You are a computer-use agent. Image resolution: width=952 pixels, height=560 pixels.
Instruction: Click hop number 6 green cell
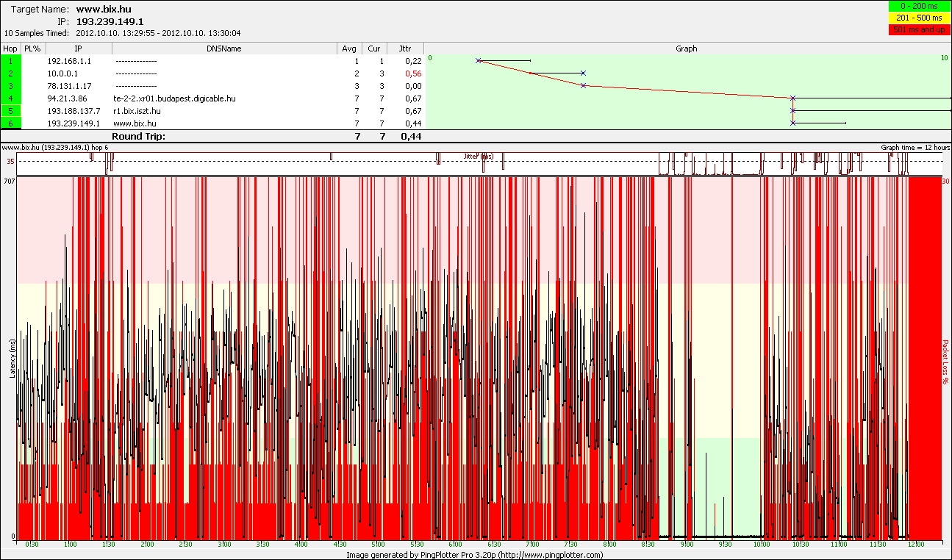10,123
